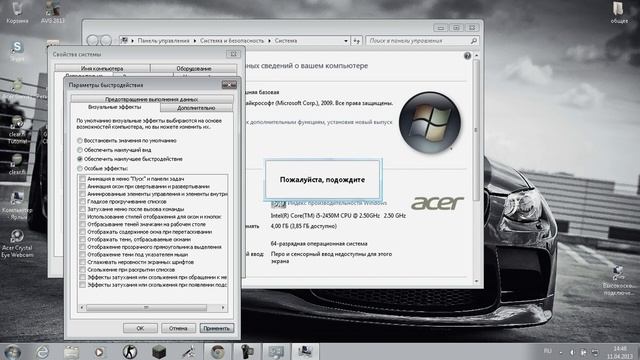This screenshot has height=360, width=640.
Task: Open the Компьютер - Ярлык desktop shortcut
Action: coord(17,206)
